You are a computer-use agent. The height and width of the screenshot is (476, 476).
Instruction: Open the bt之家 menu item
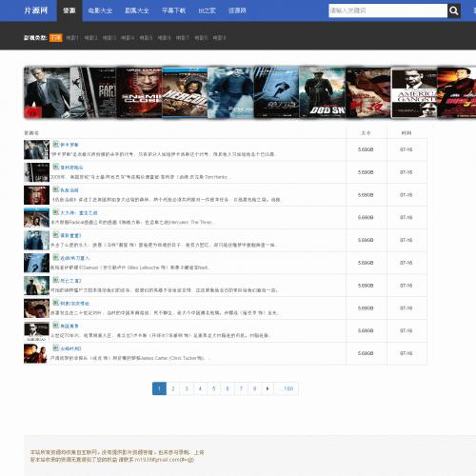(207, 10)
